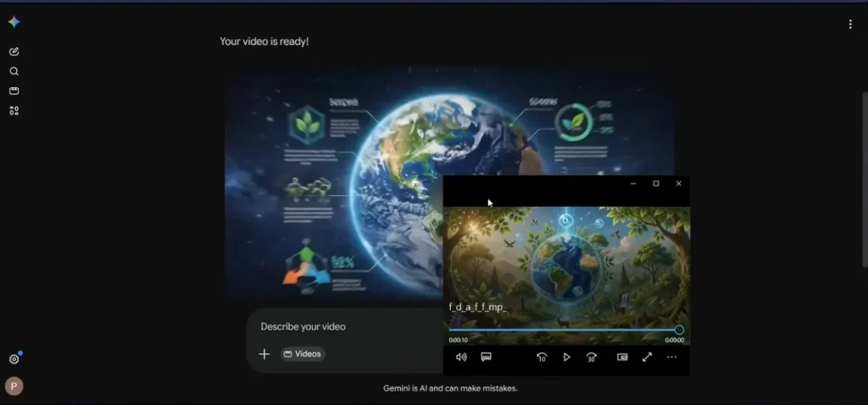Click 'Gemini is AI and can make mistakes'
Image resolution: width=868 pixels, height=405 pixels.
click(x=450, y=388)
